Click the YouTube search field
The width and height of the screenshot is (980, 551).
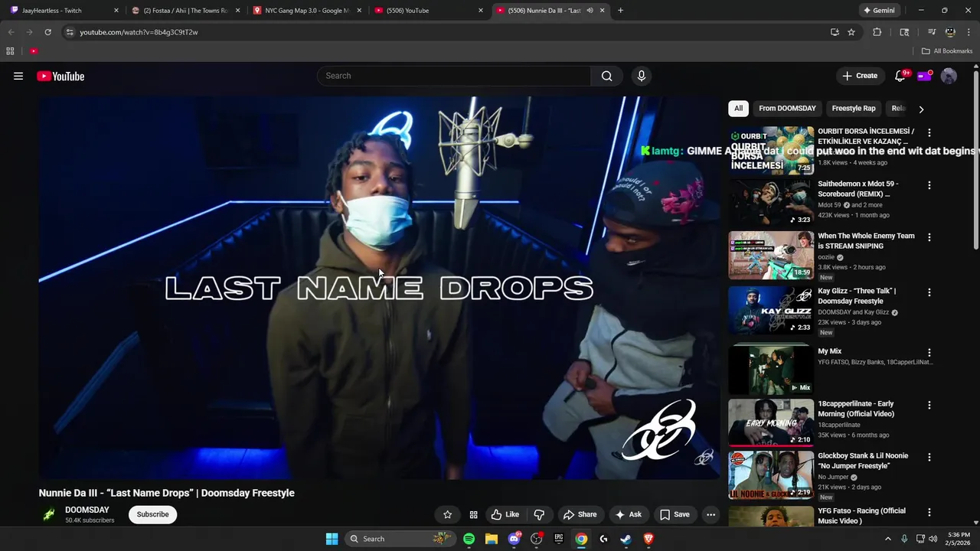coord(454,76)
